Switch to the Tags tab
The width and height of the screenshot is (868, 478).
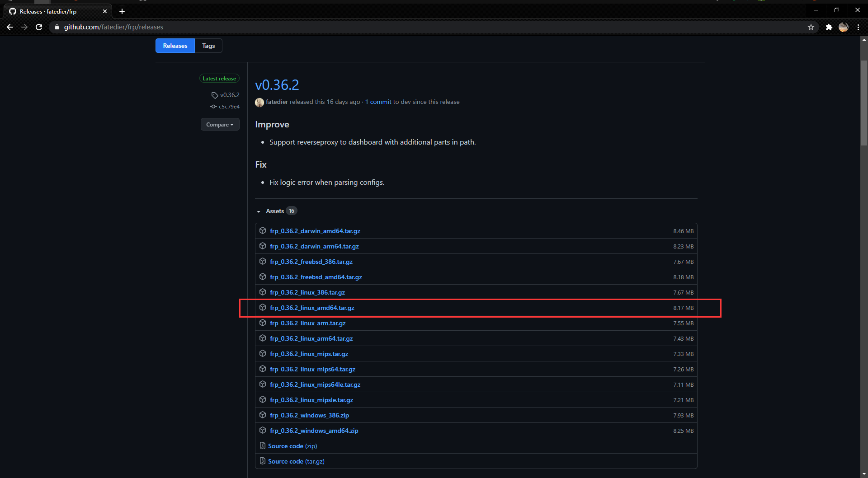pos(208,46)
